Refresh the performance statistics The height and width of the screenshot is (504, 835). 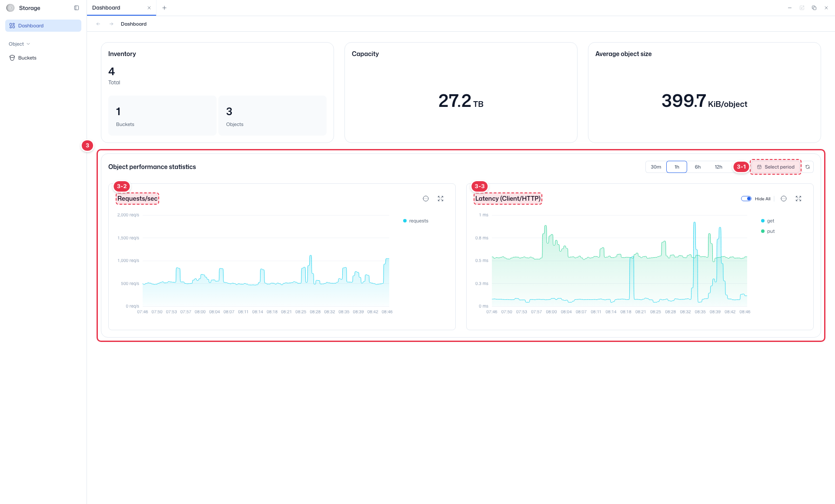click(x=808, y=167)
